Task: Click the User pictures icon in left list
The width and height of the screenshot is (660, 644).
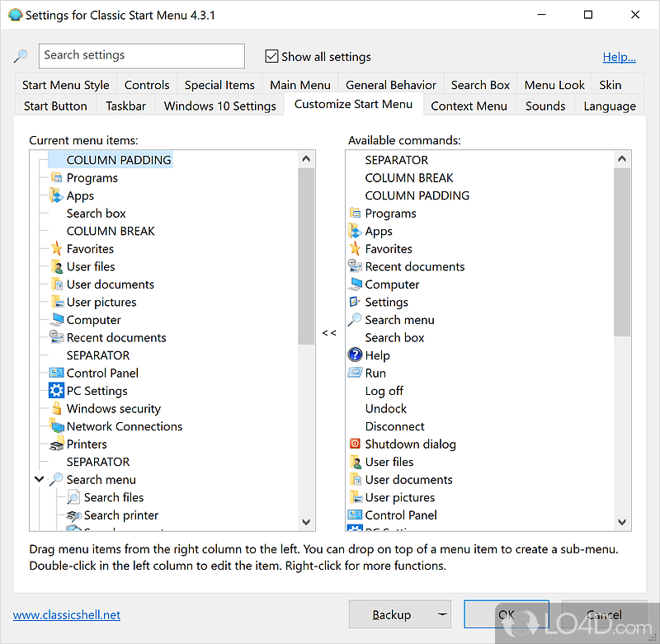Action: tap(56, 302)
